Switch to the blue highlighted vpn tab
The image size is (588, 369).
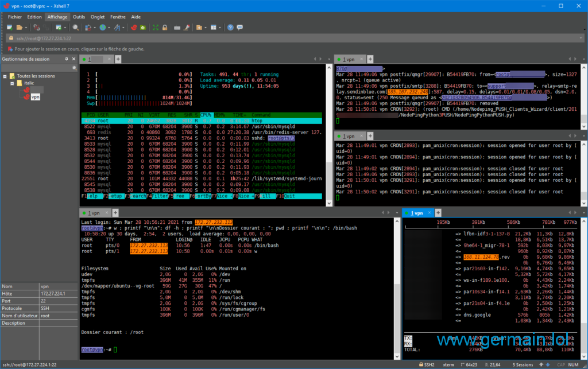coord(417,213)
